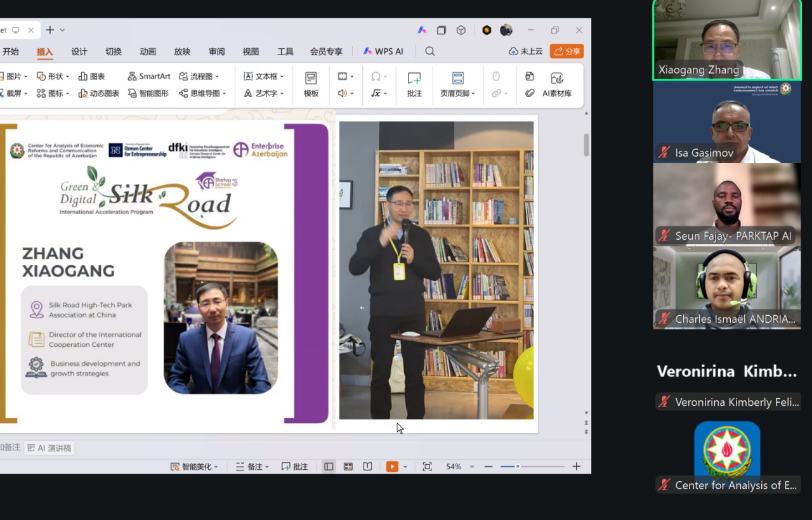Open the 审阅 Review tab
Image resolution: width=812 pixels, height=520 pixels.
click(216, 51)
